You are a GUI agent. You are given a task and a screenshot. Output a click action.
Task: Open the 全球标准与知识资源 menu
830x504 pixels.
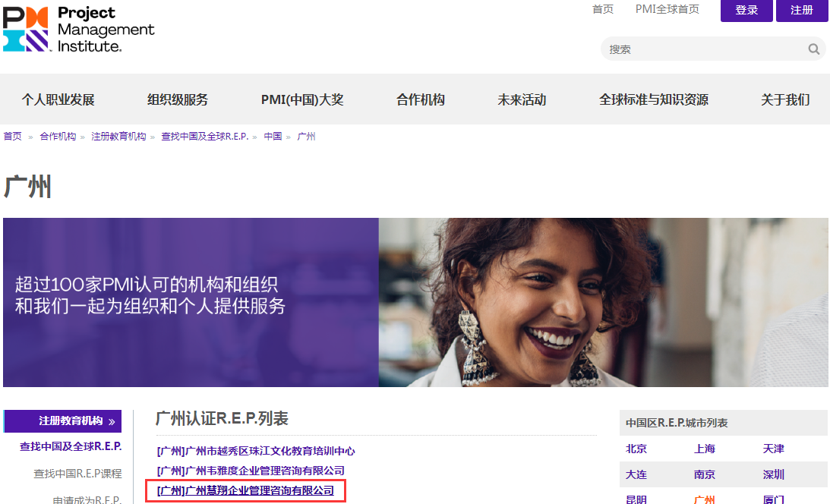click(653, 99)
